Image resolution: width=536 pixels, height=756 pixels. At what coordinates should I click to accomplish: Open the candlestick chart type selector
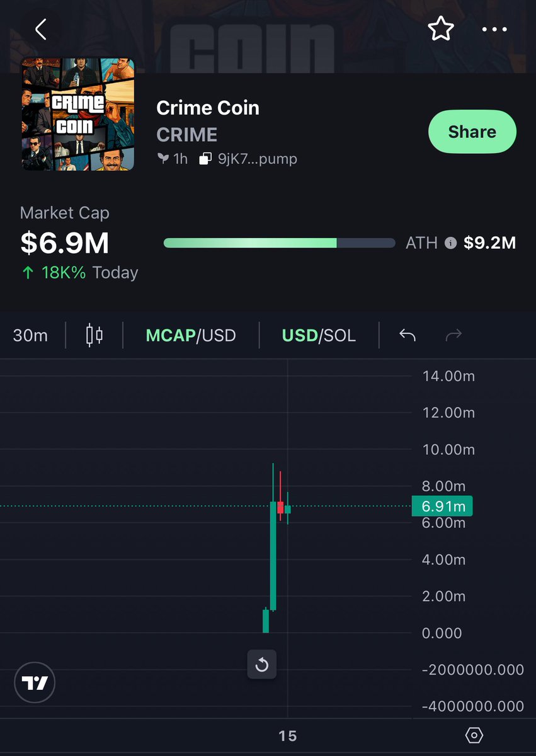point(94,335)
